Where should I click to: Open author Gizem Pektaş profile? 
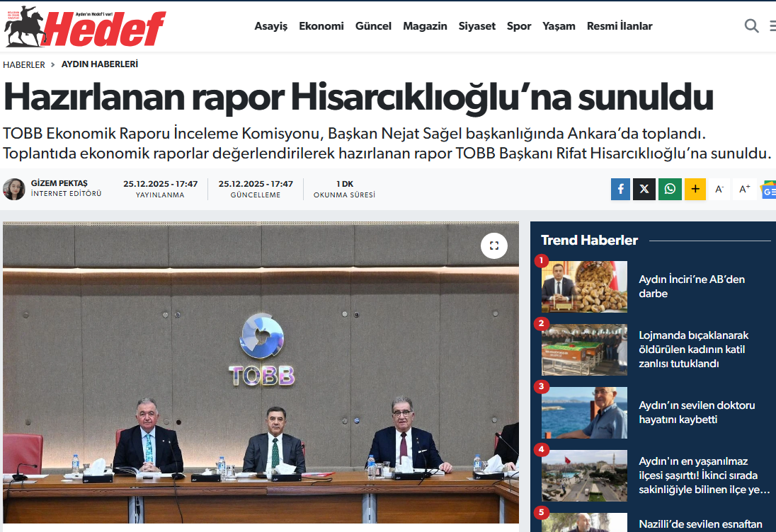tap(59, 183)
